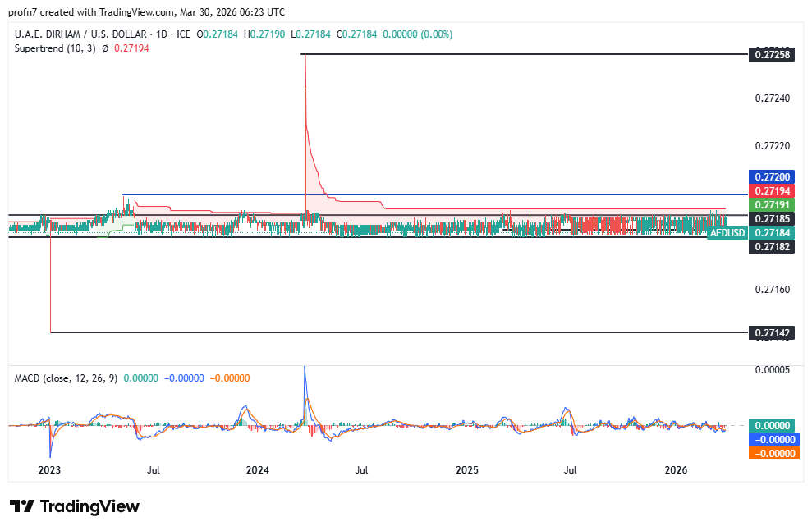The image size is (812, 531).
Task: Click the MACD (close, 12, 26, 9) label
Action: tap(66, 378)
